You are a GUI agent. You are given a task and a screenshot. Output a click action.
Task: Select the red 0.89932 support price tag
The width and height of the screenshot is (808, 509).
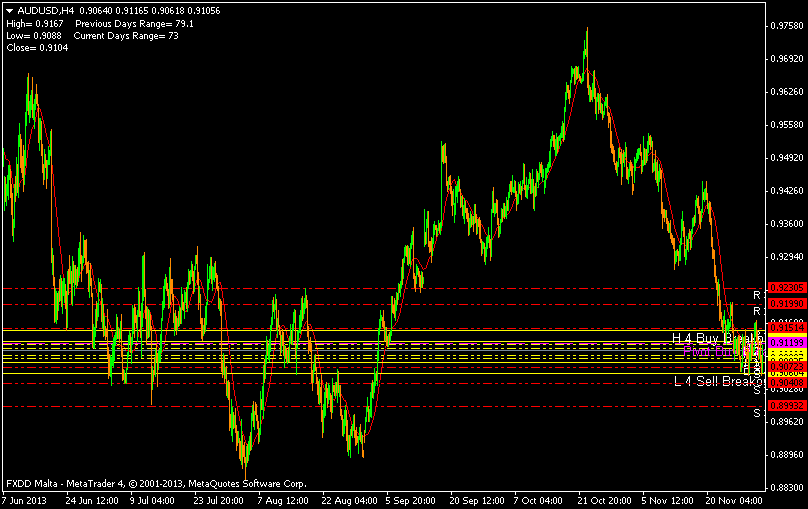point(786,406)
